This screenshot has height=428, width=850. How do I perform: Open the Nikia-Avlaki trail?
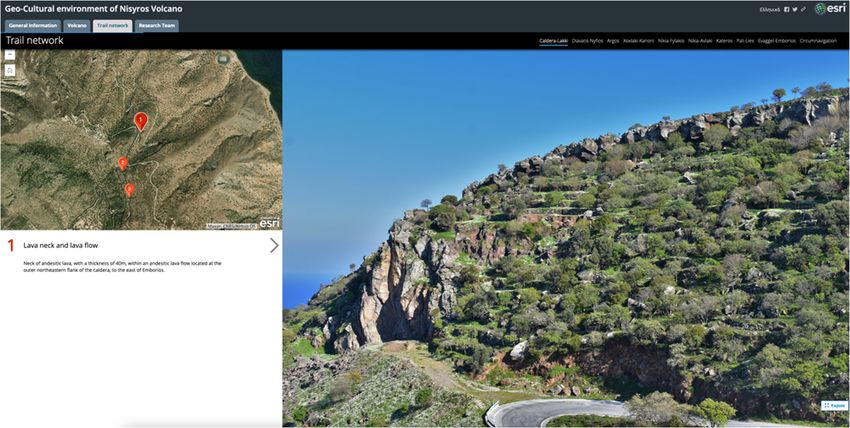pyautogui.click(x=700, y=41)
